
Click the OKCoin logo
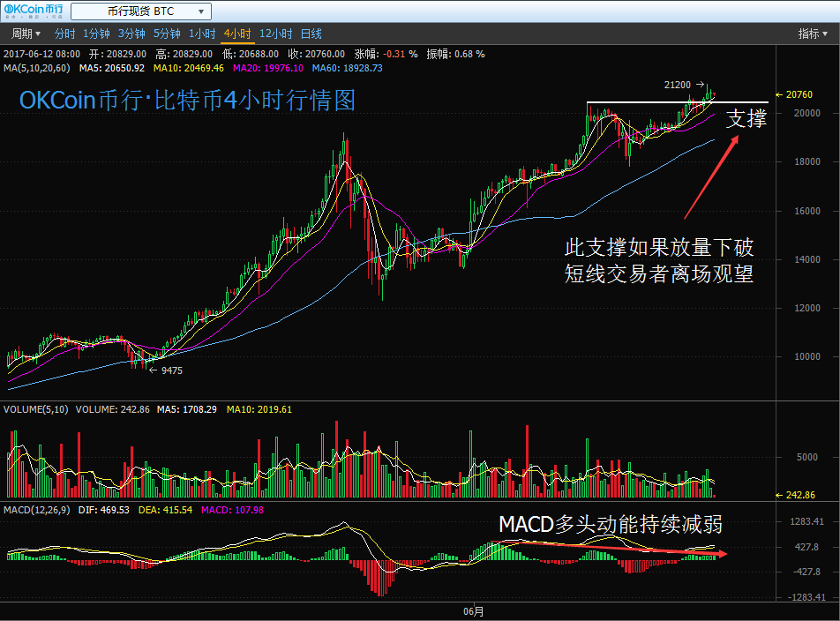pyautogui.click(x=32, y=11)
